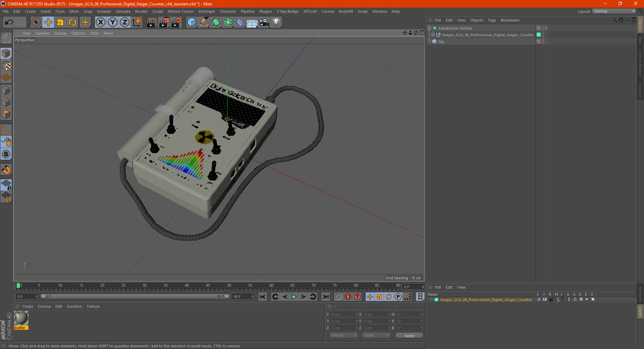Open the Render menu
The height and width of the screenshot is (349, 644).
(x=141, y=11)
